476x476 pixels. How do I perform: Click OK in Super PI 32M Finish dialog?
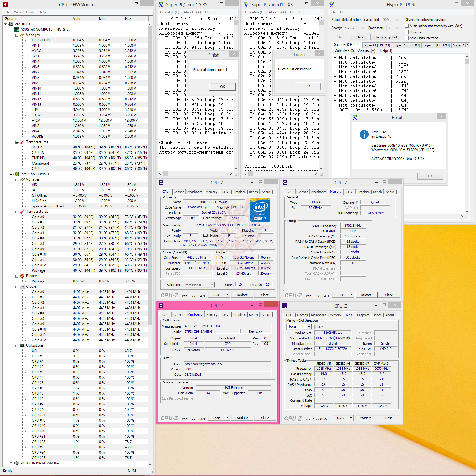(x=308, y=86)
